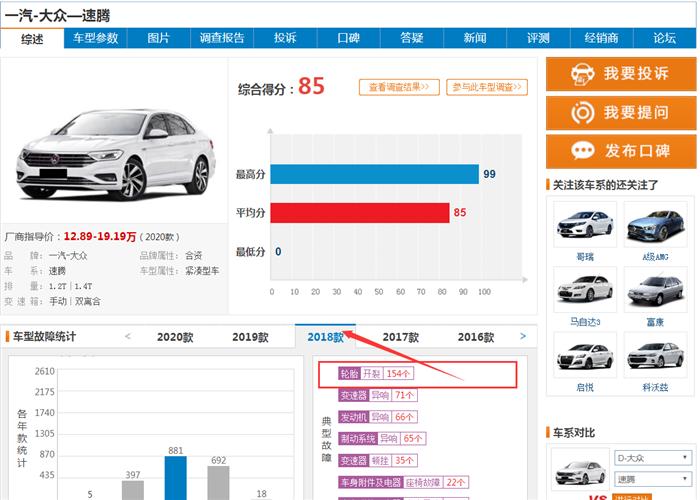Select the 口碑 tab
The image size is (700, 500).
(348, 38)
